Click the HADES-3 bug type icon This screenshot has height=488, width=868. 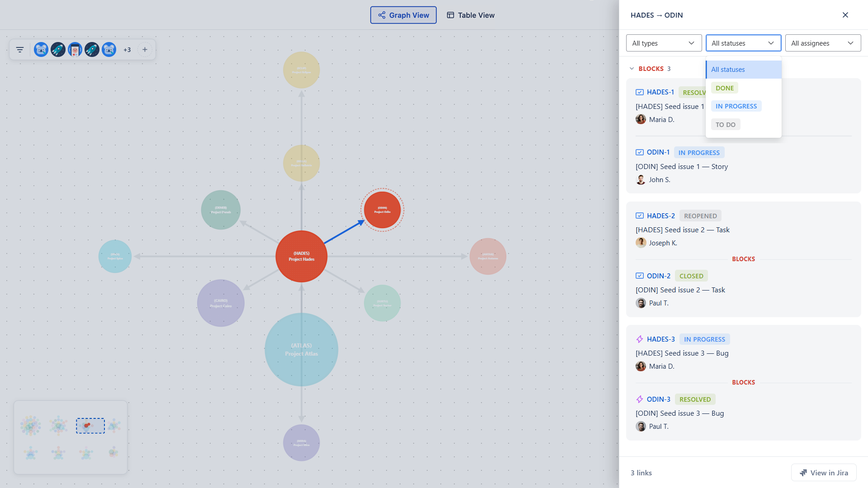point(640,339)
